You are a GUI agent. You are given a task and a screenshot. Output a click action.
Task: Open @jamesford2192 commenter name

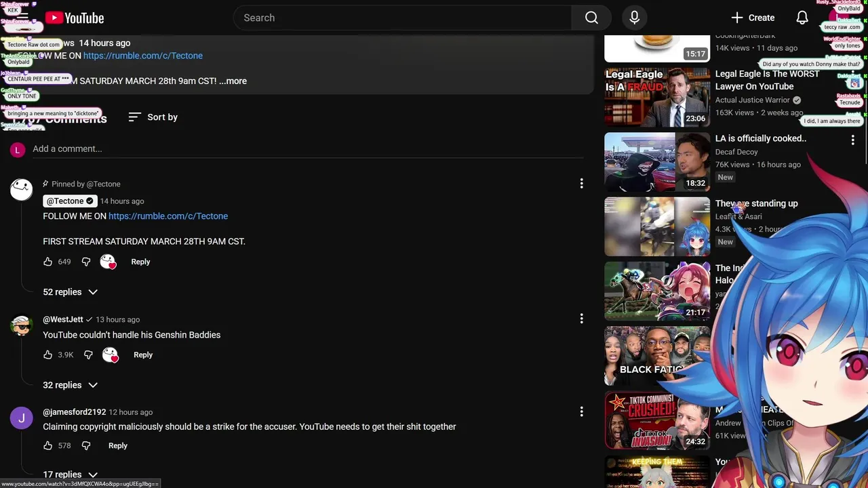pos(75,412)
